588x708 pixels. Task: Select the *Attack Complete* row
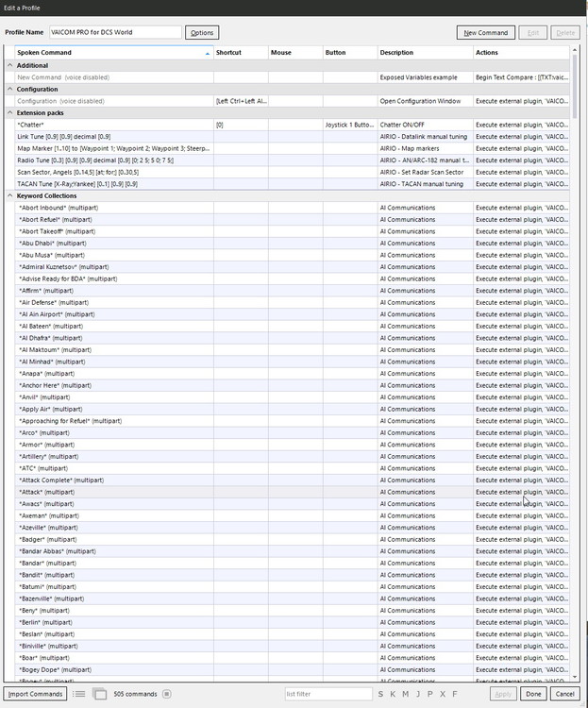[293, 480]
